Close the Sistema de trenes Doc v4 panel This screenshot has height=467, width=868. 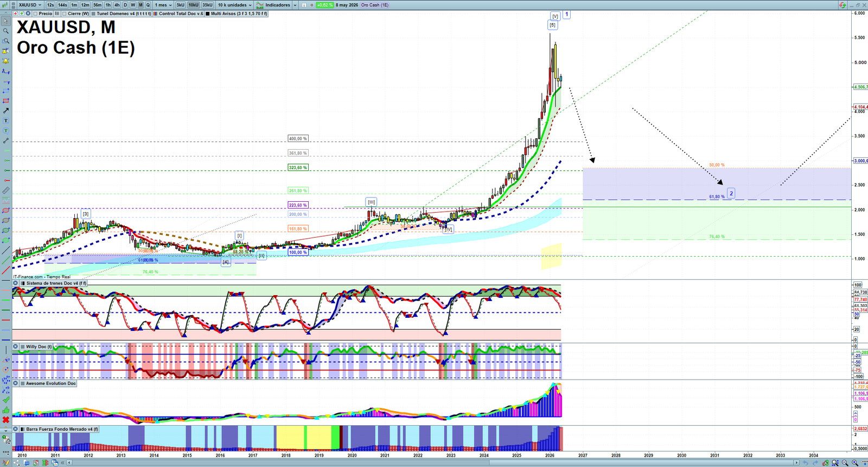[15, 283]
